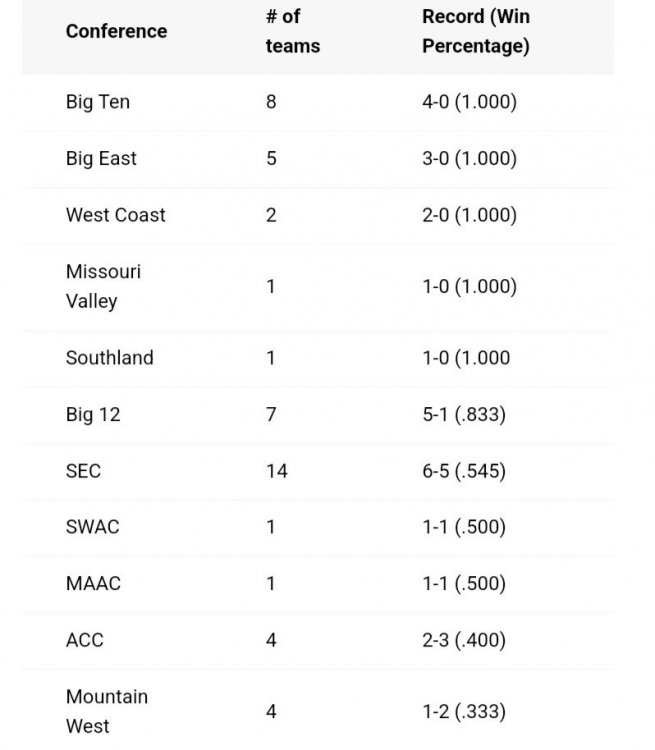The width and height of the screenshot is (655, 750).
Task: Click the ACC record 2-3 (.400)
Action: tap(464, 640)
